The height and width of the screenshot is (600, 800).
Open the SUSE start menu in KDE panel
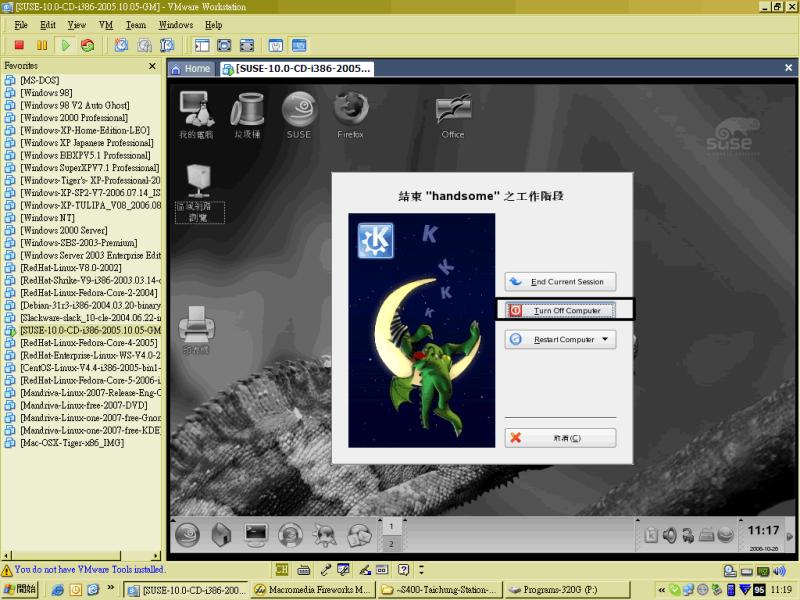tap(187, 535)
